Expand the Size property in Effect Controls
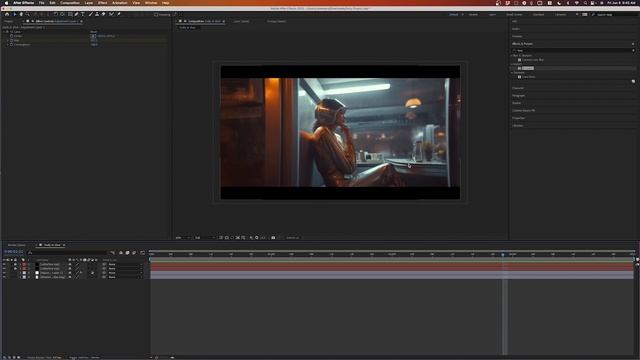640x360 pixels. (x=7, y=40)
